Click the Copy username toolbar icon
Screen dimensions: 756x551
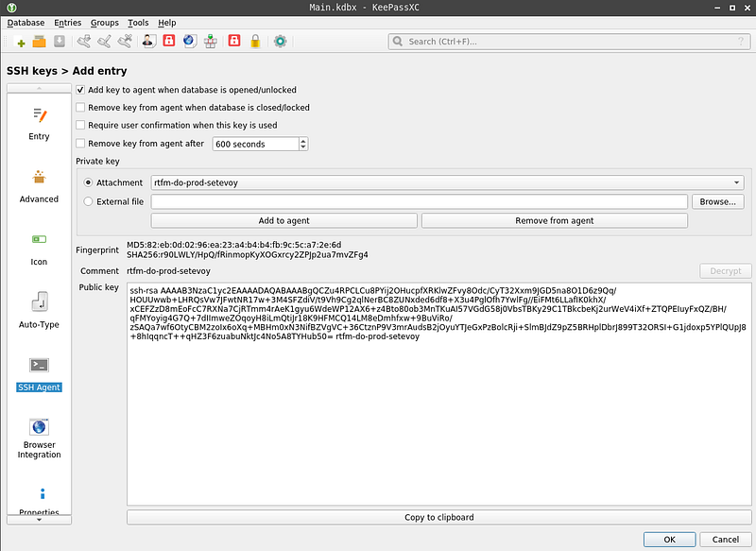click(x=148, y=42)
